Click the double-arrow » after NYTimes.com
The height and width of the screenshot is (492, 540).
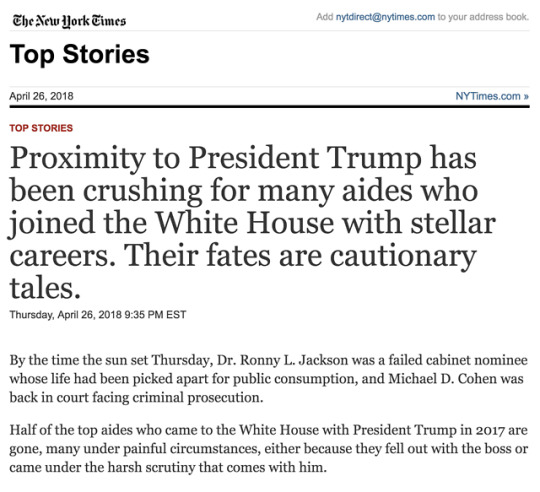point(526,96)
